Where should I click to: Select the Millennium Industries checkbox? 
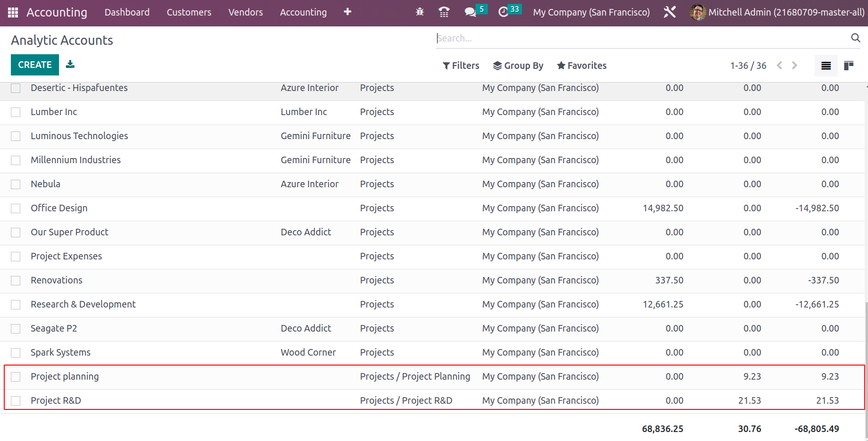16,160
